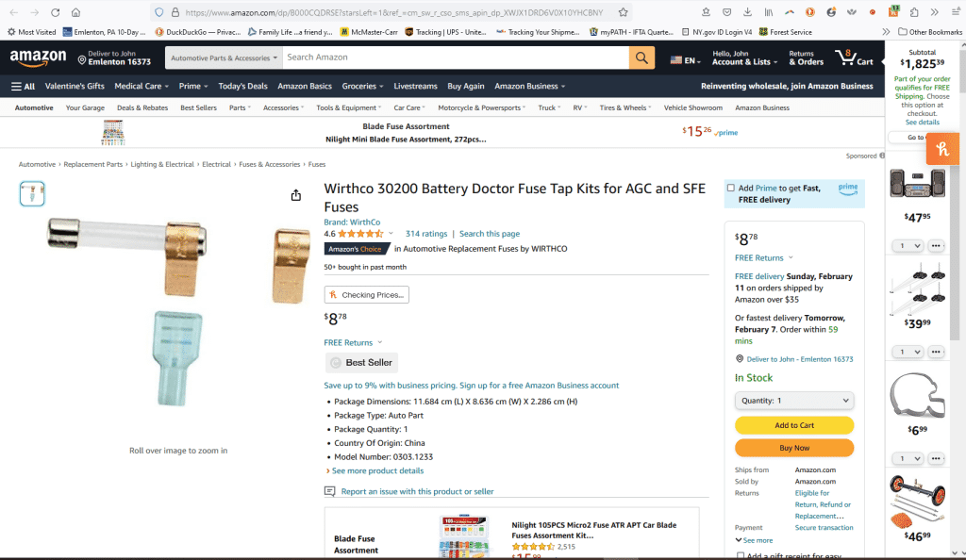
Task: Click the orange Amazon search magnifier button
Action: click(x=641, y=58)
